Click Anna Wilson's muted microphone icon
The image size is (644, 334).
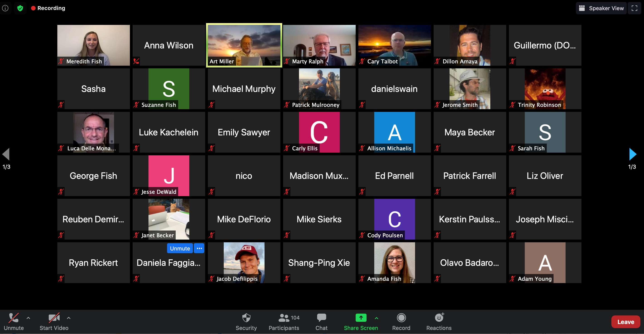click(136, 61)
